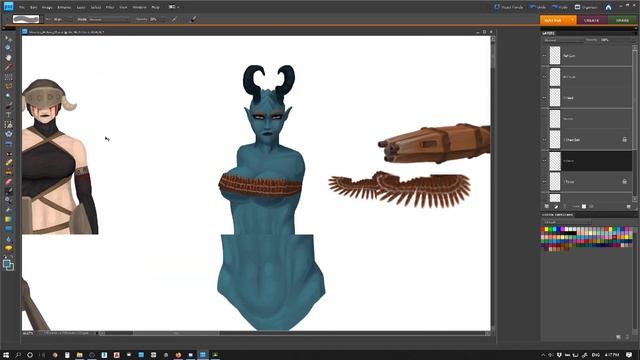
Task: Open the File menu
Action: (x=22, y=7)
